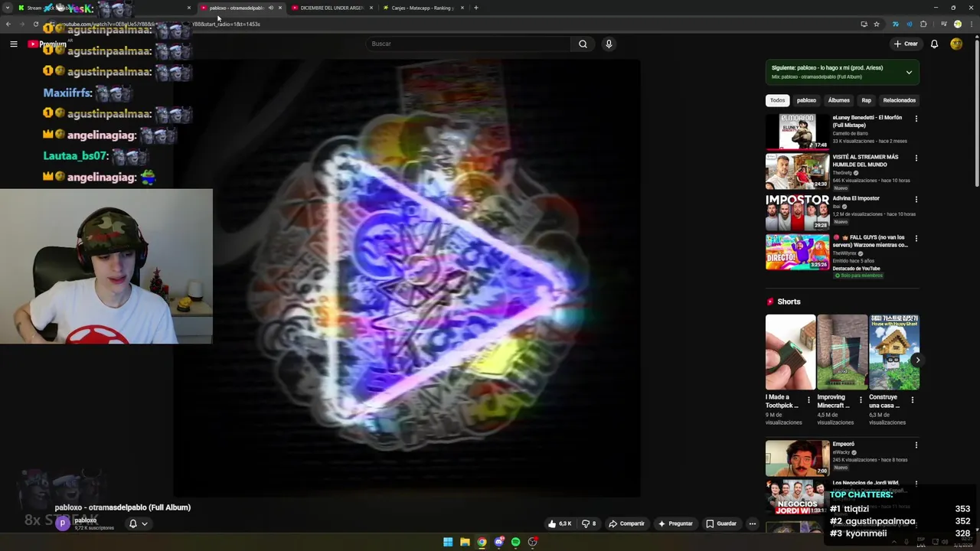
Task: Open FALL GUYS Warzone video thumbnail
Action: click(797, 252)
